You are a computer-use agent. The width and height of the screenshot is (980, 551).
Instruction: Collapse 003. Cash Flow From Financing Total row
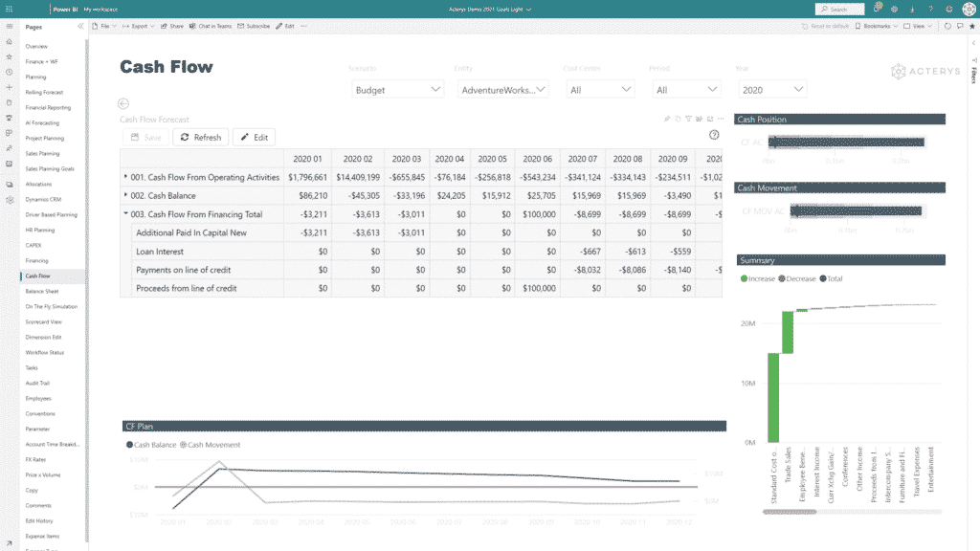point(125,214)
